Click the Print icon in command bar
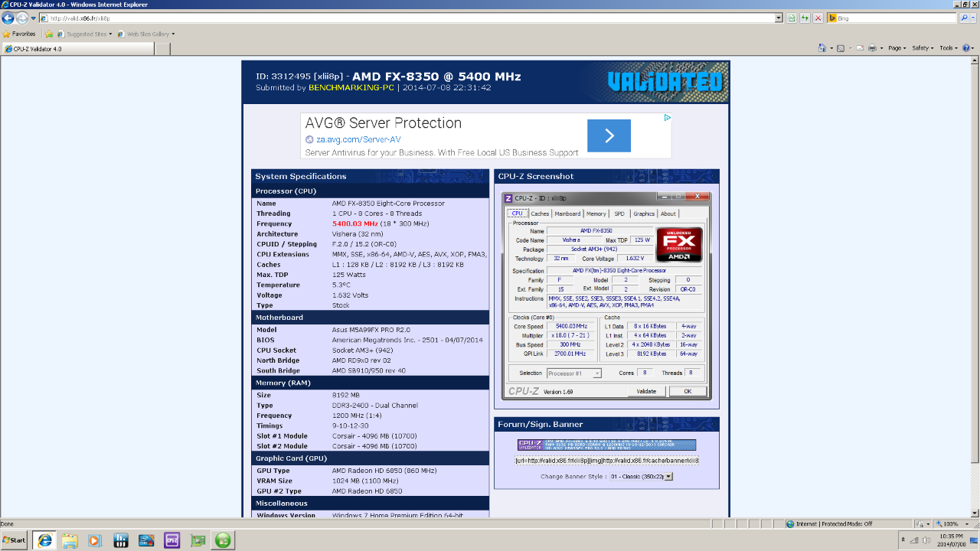 tap(871, 47)
